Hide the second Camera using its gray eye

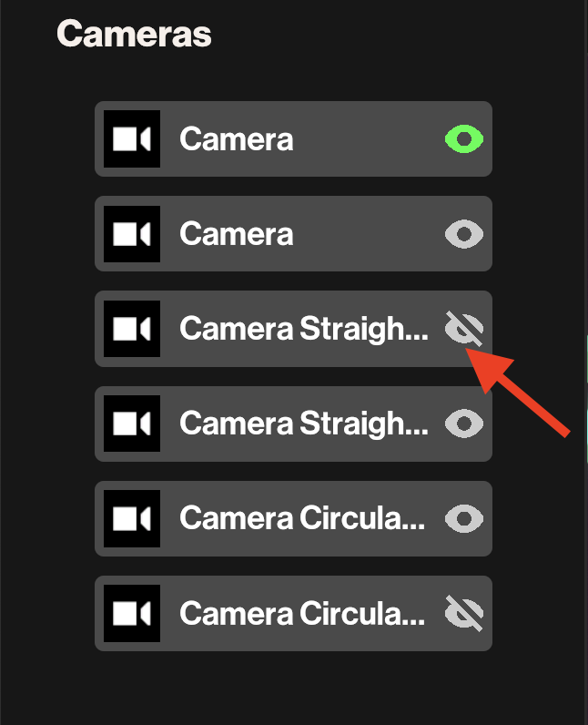click(x=463, y=234)
